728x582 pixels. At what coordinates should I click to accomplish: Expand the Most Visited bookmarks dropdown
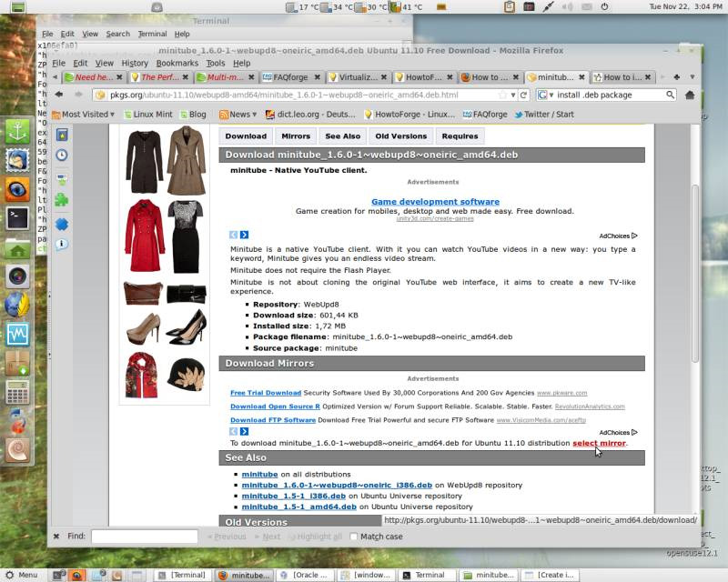click(x=83, y=115)
